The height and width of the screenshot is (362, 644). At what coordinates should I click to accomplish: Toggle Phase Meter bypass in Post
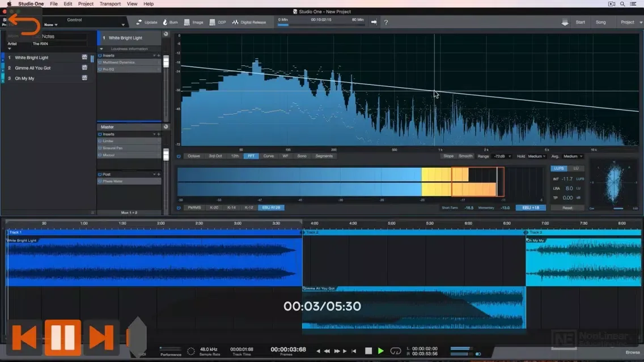[100, 181]
